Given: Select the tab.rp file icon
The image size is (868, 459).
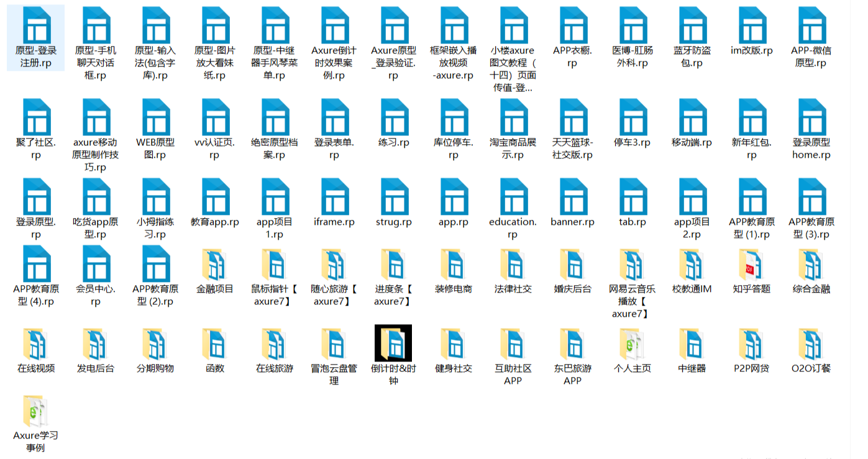Looking at the screenshot, I should 633,196.
